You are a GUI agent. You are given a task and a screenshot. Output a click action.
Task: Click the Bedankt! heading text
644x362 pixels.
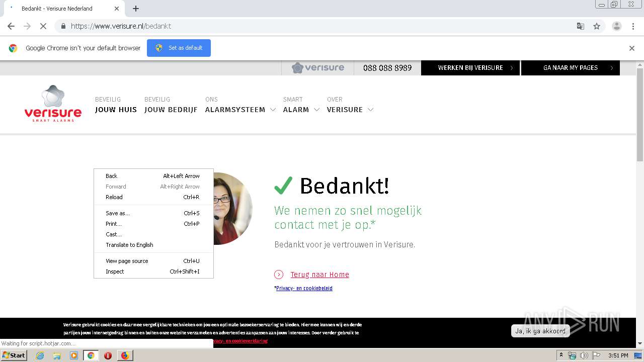click(344, 186)
